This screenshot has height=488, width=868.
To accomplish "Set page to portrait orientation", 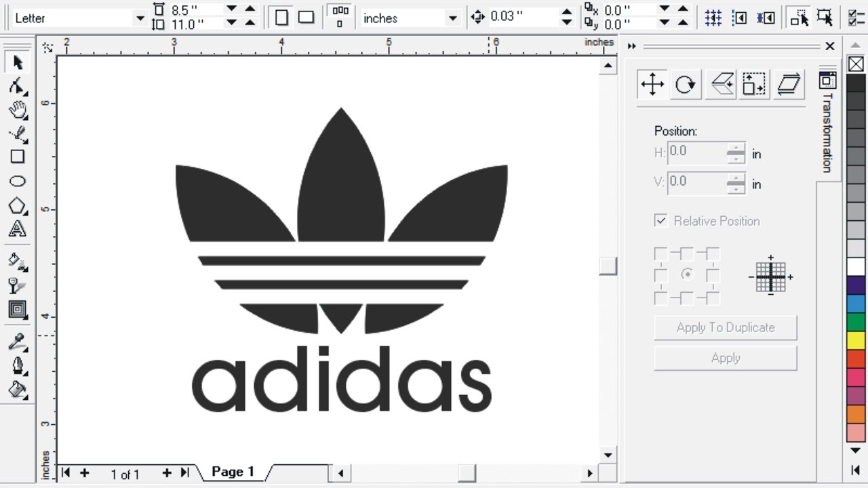I will 282,18.
